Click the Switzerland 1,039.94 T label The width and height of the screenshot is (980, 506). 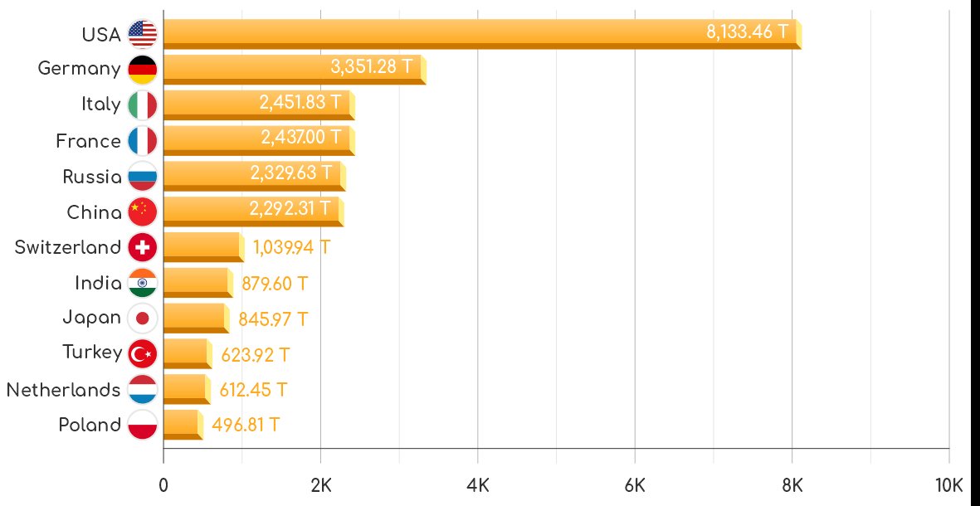292,247
